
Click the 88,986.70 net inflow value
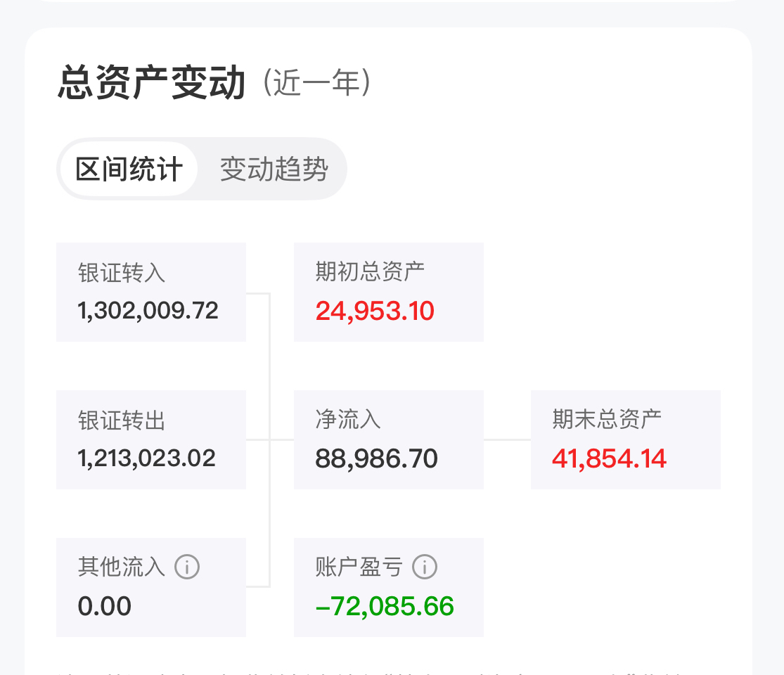(376, 458)
